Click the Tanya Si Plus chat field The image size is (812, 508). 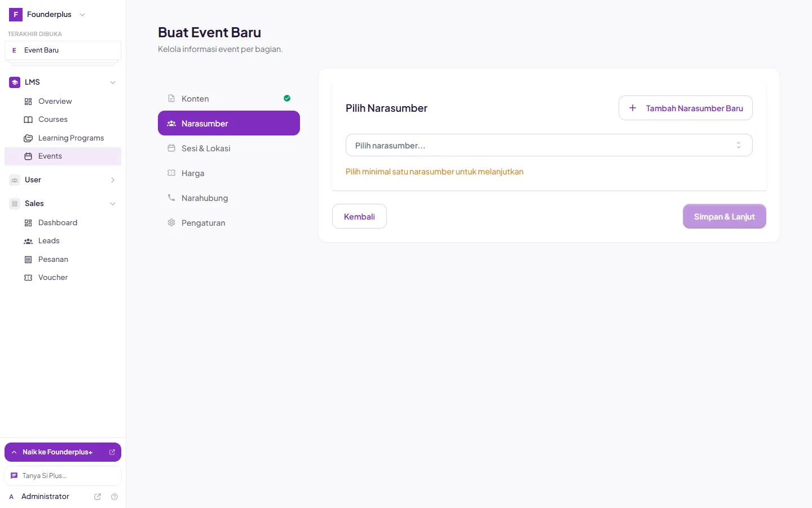[x=63, y=476]
